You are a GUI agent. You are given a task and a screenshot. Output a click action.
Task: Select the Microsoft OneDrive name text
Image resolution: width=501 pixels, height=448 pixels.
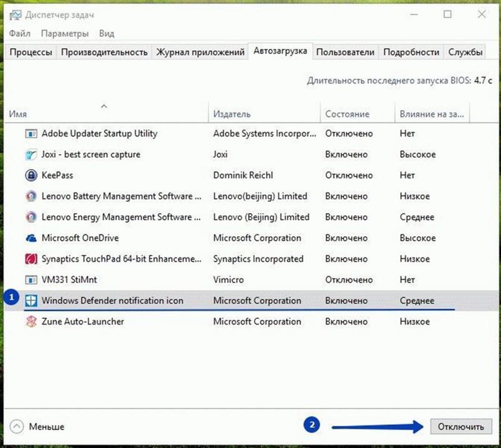[x=80, y=238]
